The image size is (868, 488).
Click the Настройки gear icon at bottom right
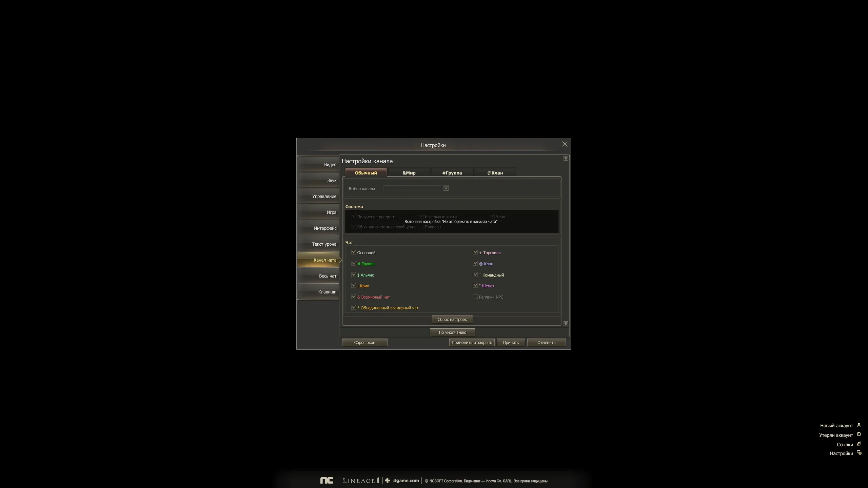click(x=859, y=453)
